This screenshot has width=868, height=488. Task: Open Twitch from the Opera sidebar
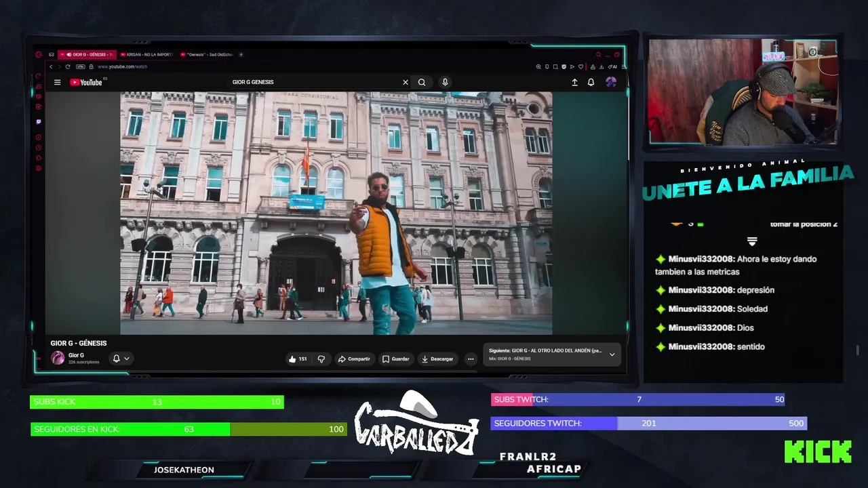tap(39, 122)
